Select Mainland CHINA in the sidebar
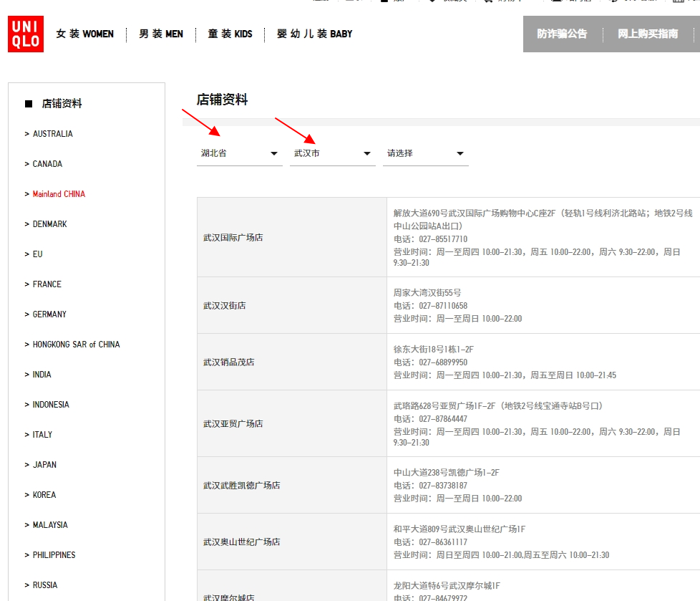 click(59, 194)
